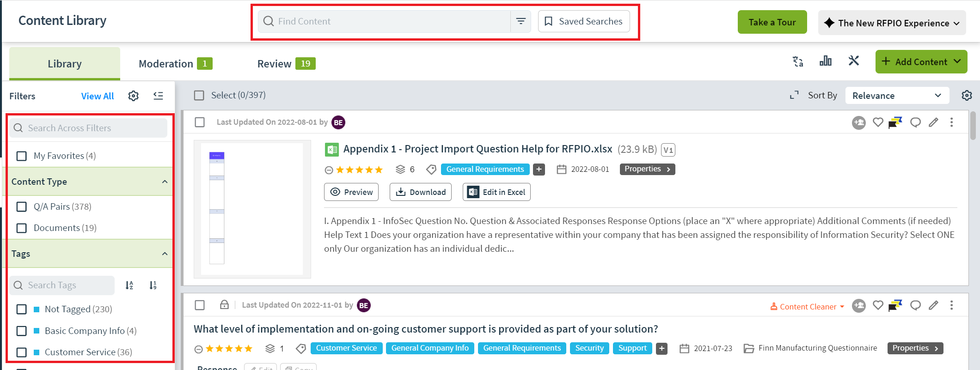The height and width of the screenshot is (370, 980).
Task: Click the Search Tags field
Action: tap(62, 285)
